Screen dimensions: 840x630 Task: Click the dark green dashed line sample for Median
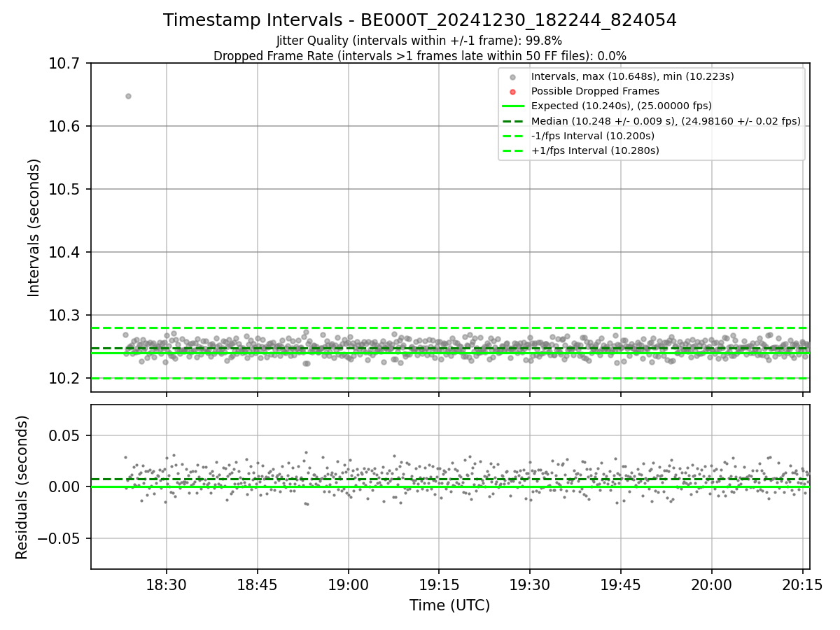point(513,121)
